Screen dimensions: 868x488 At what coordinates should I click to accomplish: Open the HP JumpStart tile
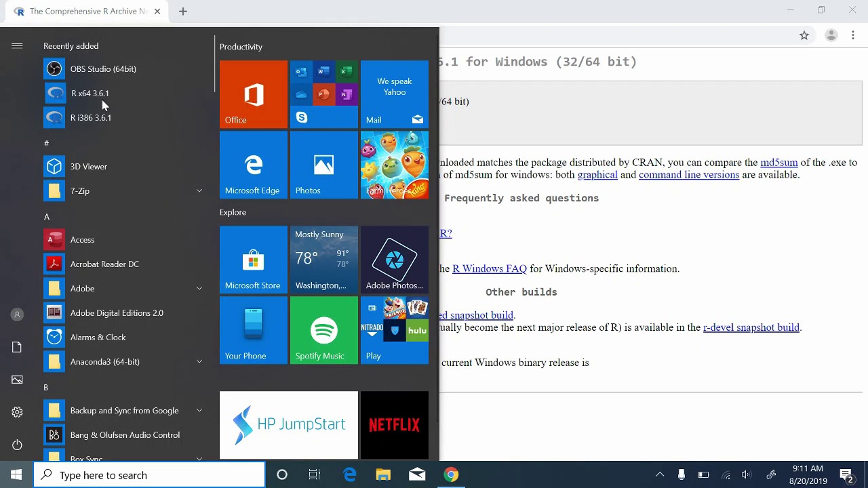tap(289, 425)
